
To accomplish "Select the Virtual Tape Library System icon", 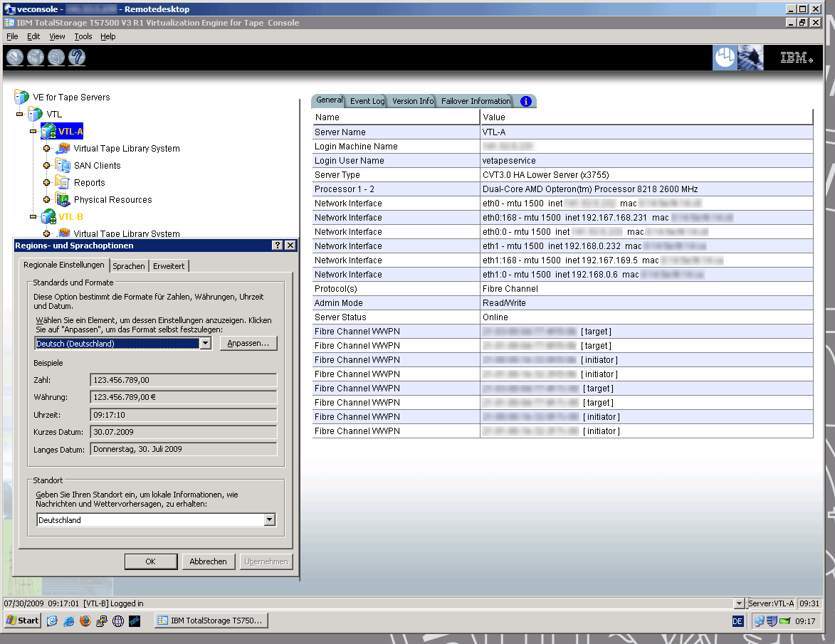I will [63, 148].
